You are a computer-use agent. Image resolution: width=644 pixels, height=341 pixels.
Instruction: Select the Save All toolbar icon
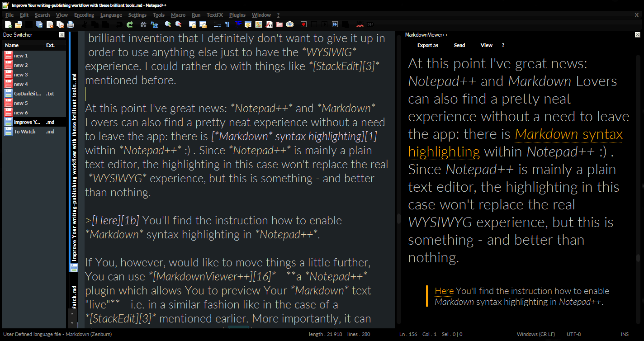[x=38, y=24]
